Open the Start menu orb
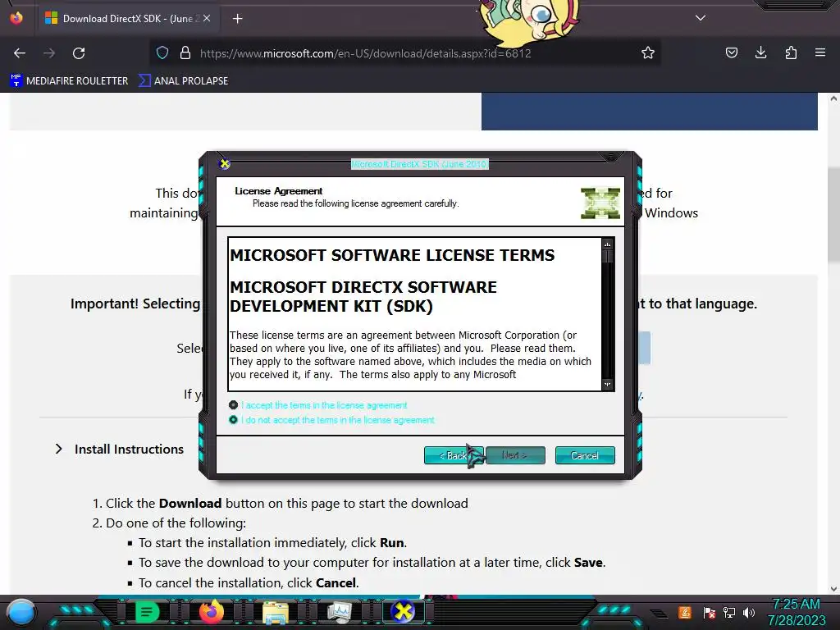Screen dimensions: 840x630 pos(21,612)
